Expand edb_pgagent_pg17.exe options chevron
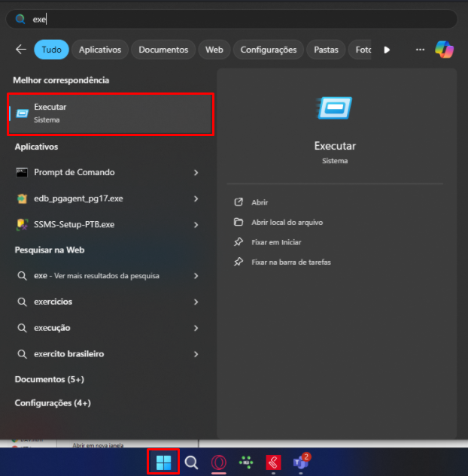 pyautogui.click(x=196, y=199)
